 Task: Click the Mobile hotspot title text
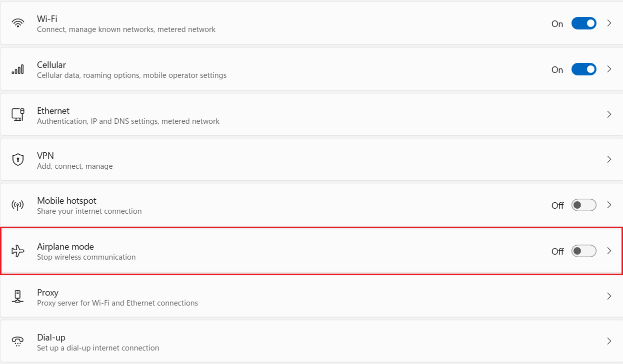pyautogui.click(x=66, y=201)
